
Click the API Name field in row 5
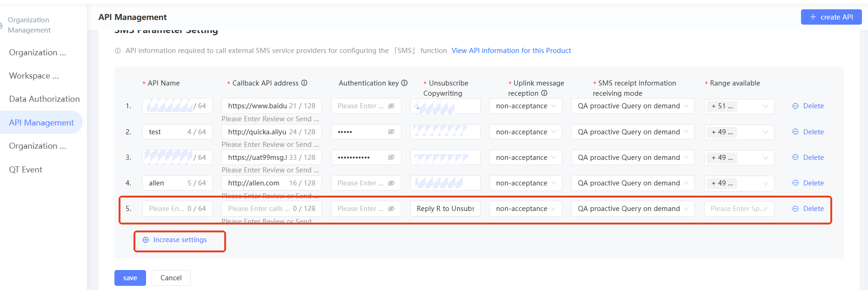click(x=167, y=209)
